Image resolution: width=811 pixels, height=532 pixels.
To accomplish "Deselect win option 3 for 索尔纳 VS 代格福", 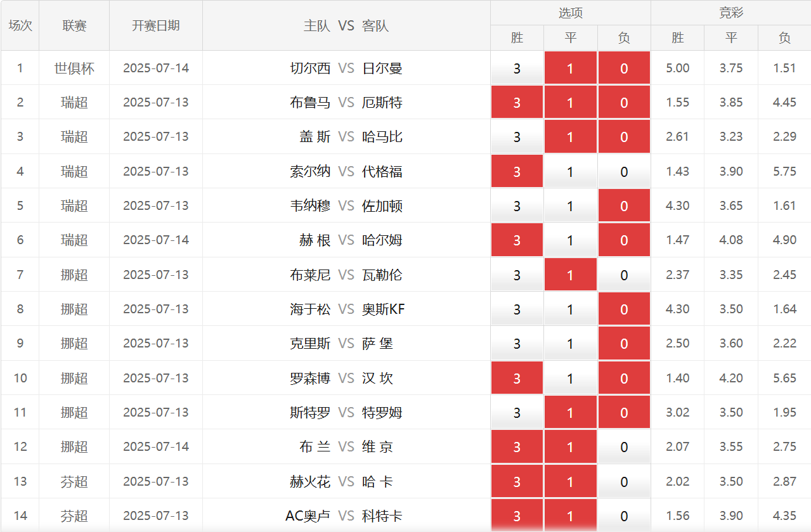I will pyautogui.click(x=517, y=171).
